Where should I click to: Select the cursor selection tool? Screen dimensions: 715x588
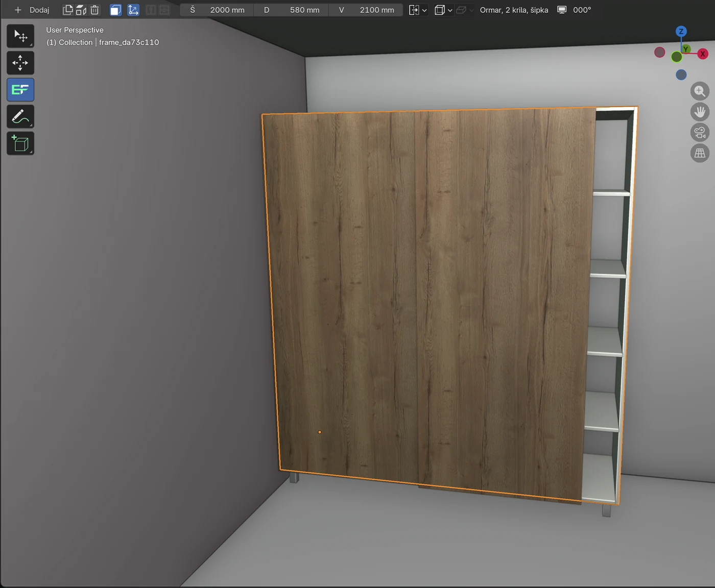tap(20, 36)
